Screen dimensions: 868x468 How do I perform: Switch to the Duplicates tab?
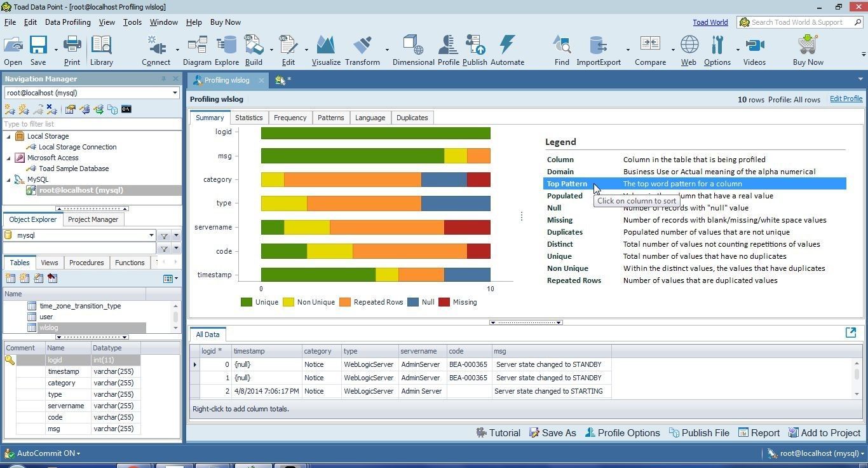[x=412, y=118]
